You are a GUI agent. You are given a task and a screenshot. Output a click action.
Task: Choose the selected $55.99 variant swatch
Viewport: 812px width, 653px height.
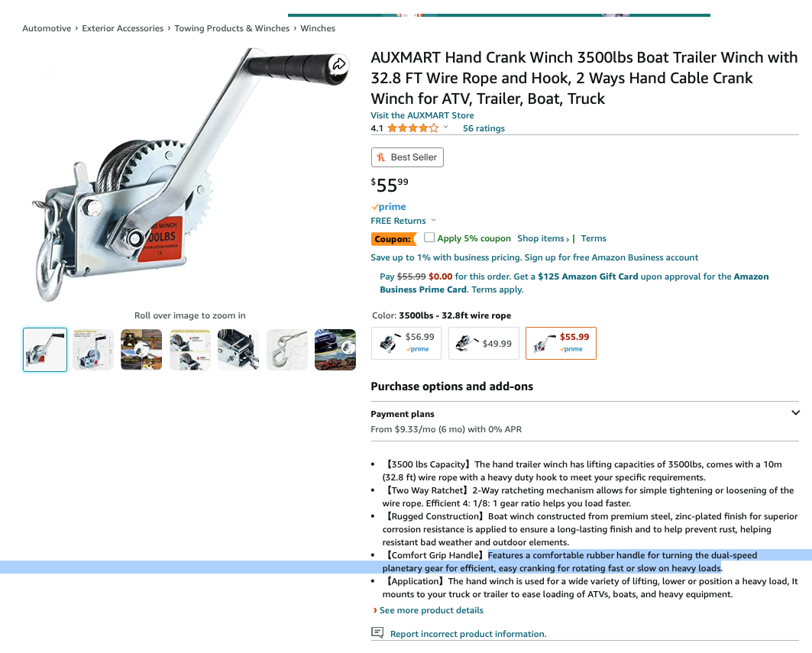point(561,343)
